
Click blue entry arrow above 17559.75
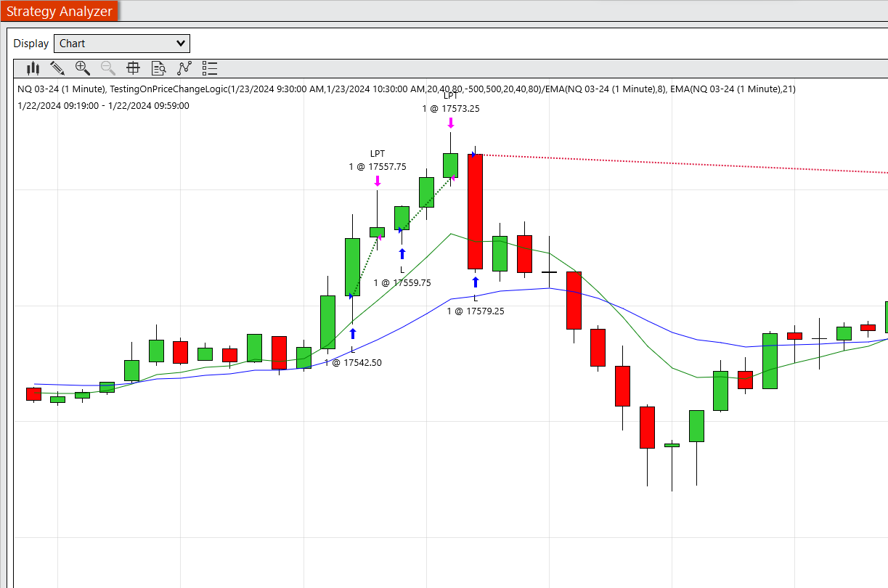point(402,253)
